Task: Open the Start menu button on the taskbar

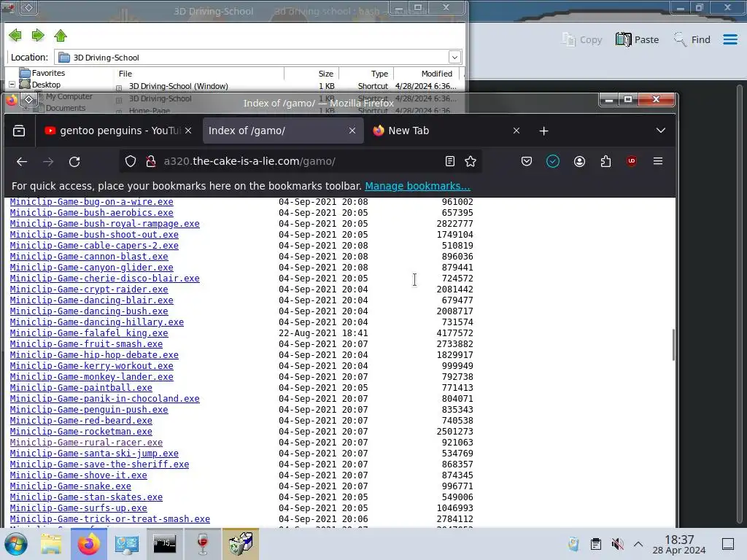Action: tap(16, 544)
